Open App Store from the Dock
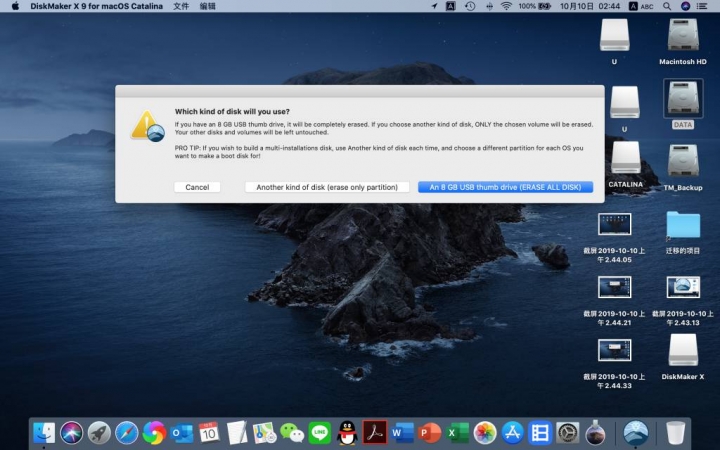Image resolution: width=720 pixels, height=450 pixels. [x=512, y=433]
